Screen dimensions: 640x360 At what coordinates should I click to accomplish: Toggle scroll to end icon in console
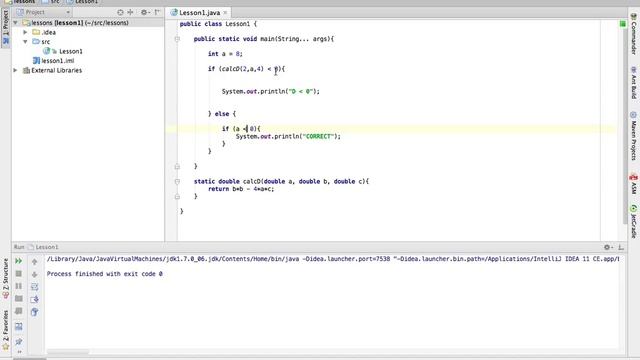tap(34, 300)
